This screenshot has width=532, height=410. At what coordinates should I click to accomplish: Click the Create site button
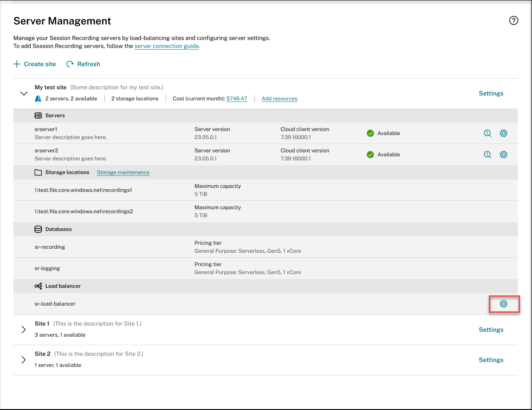(35, 64)
